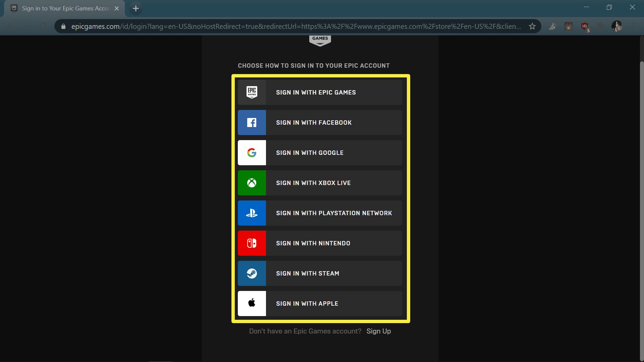The height and width of the screenshot is (362, 644).
Task: Click the page vertical scrollbar thumb
Action: (642, 211)
